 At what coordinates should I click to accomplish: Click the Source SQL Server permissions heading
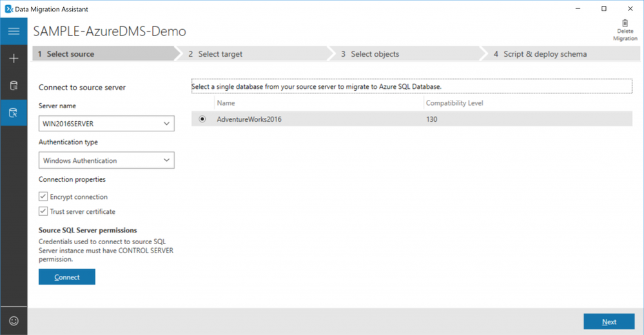[88, 231]
